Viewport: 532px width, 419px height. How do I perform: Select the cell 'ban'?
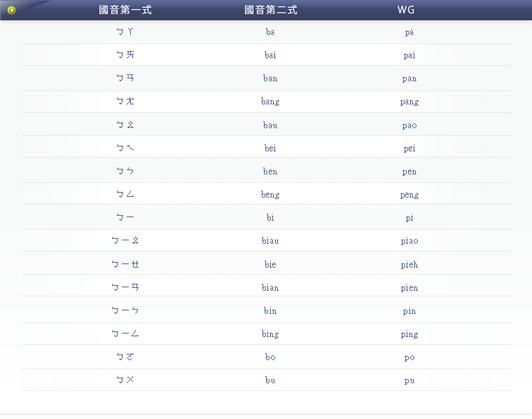click(x=270, y=78)
